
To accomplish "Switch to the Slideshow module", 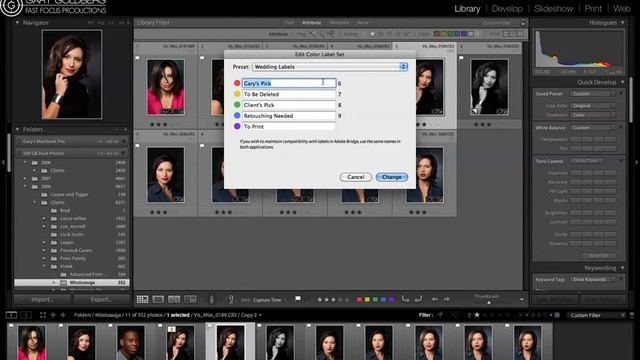I will coord(553,9).
